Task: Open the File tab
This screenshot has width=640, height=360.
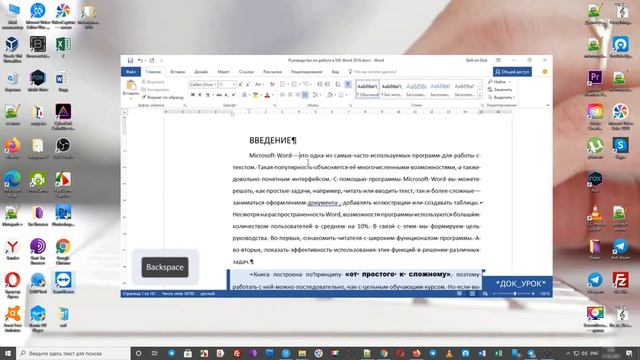Action: (x=131, y=72)
